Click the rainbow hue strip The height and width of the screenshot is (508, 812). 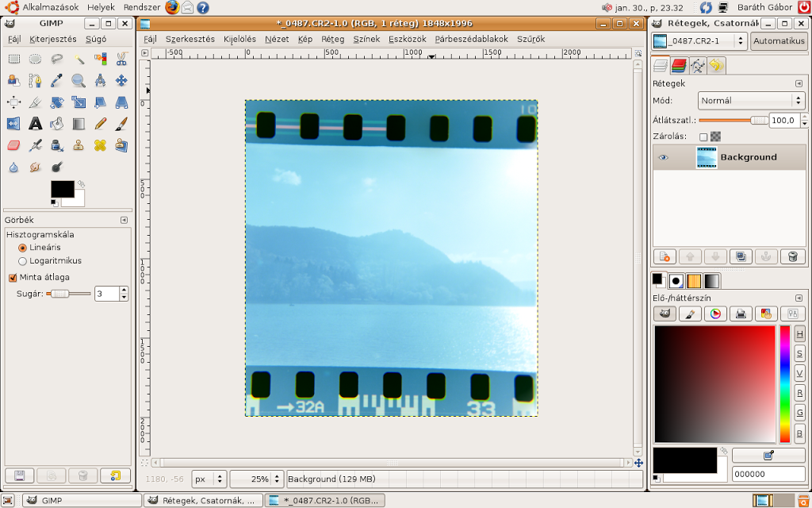pyautogui.click(x=785, y=384)
